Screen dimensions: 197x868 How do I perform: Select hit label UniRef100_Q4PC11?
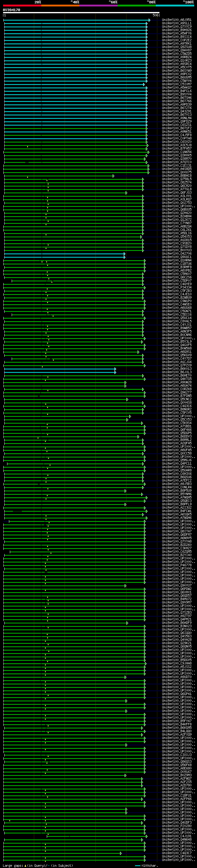click(x=177, y=464)
